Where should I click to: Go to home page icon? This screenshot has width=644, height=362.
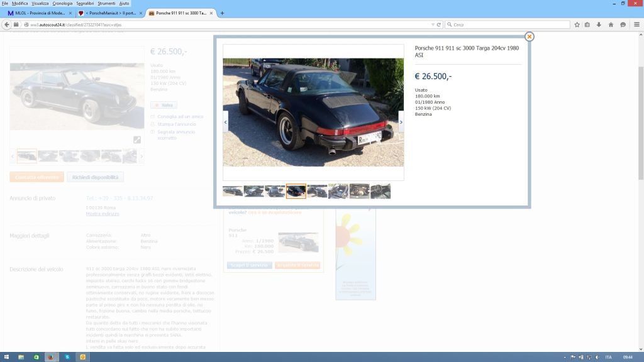tap(611, 25)
